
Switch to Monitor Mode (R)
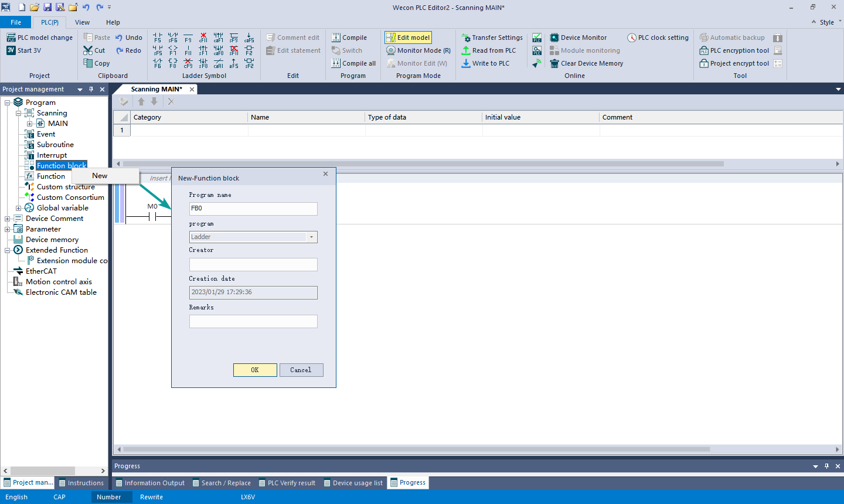(418, 50)
